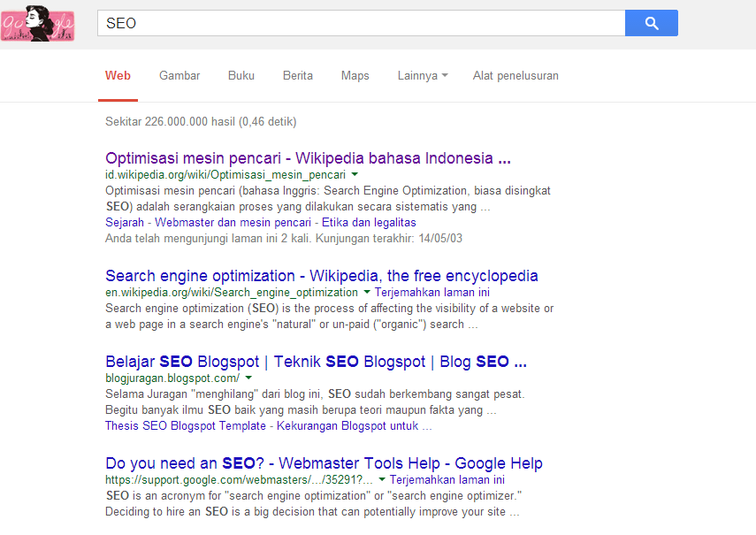Open Optimisasi mesin pencari Wikipedia result

tap(308, 158)
